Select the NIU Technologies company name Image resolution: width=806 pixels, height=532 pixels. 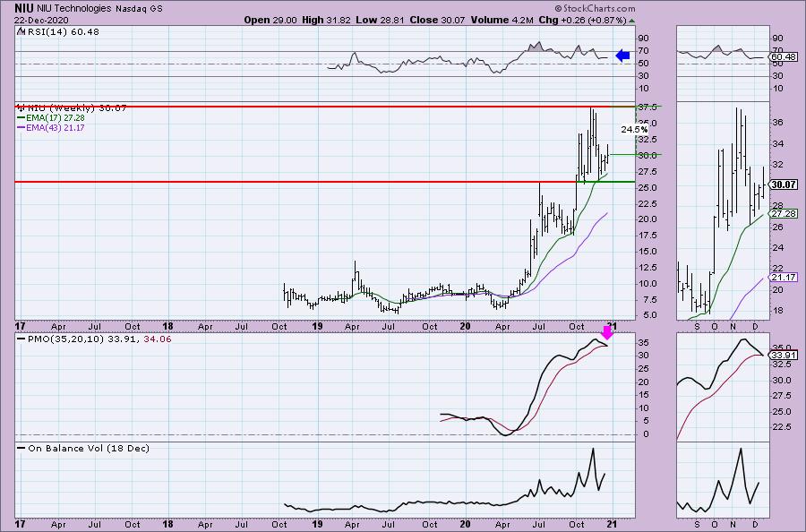[74, 8]
